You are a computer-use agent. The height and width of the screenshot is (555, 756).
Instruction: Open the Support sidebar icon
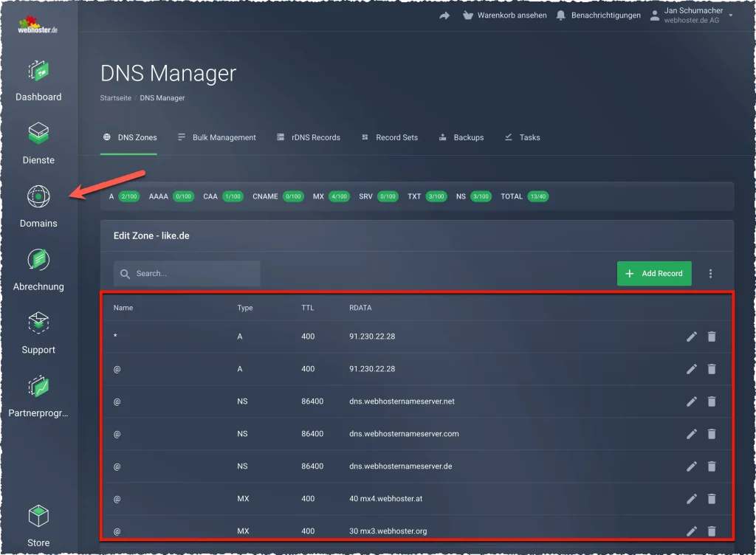pos(38,323)
